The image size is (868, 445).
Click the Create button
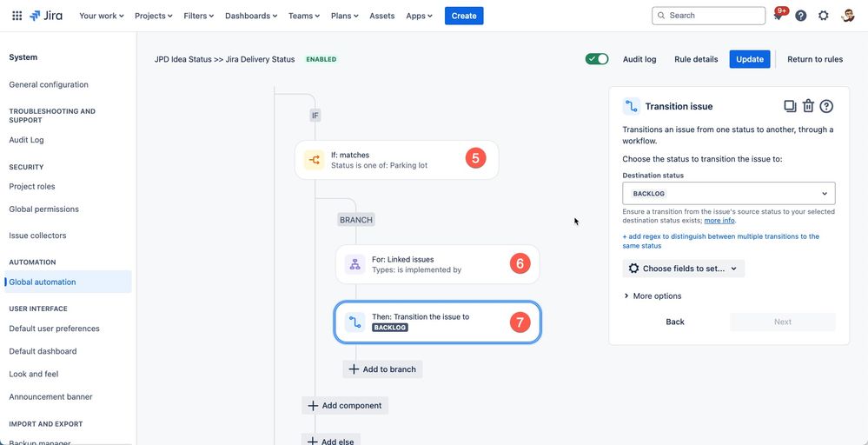pos(464,16)
